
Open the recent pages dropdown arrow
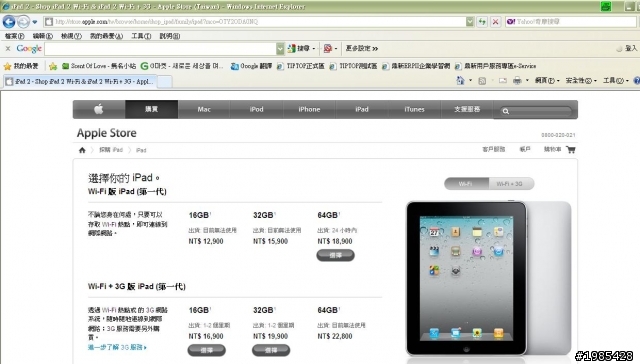[35, 22]
